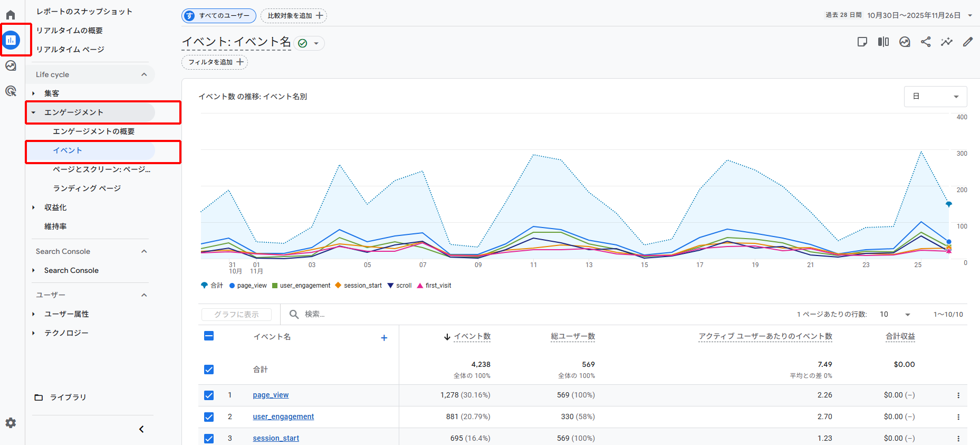This screenshot has height=445, width=980.
Task: Sort by 合計収益 column header
Action: tap(900, 337)
